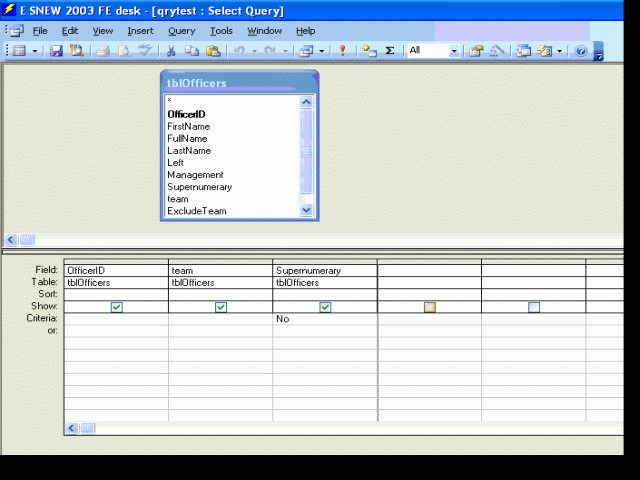Click the Datasheet View toolbar icon

(19, 51)
